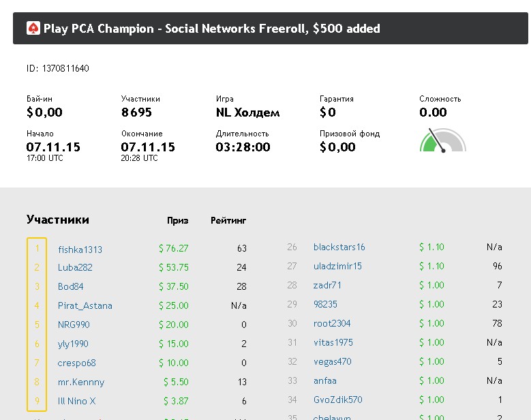Click the Участники list heading
The height and width of the screenshot is (420, 531).
click(57, 220)
